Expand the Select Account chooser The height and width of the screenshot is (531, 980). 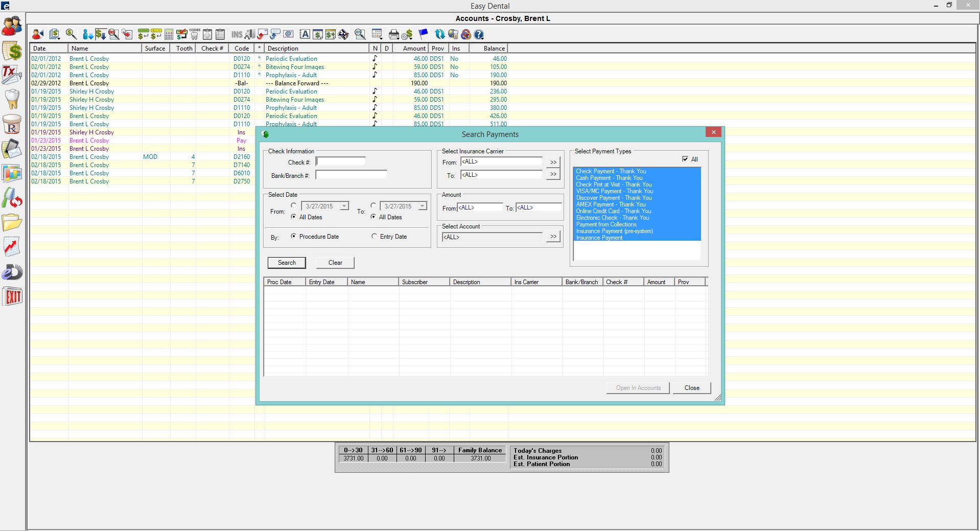click(x=553, y=236)
